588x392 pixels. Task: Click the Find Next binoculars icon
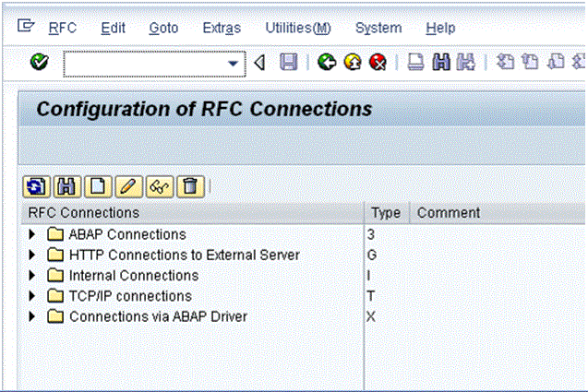(x=466, y=62)
